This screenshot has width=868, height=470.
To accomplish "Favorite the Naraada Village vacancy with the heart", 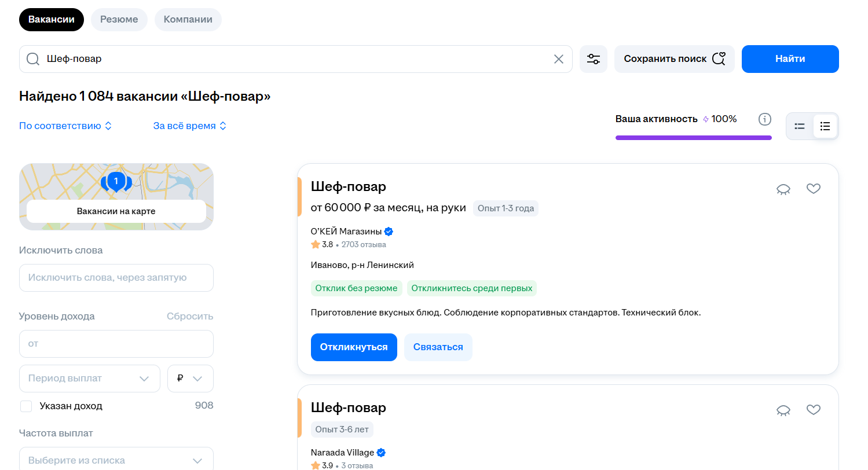I will pos(814,410).
